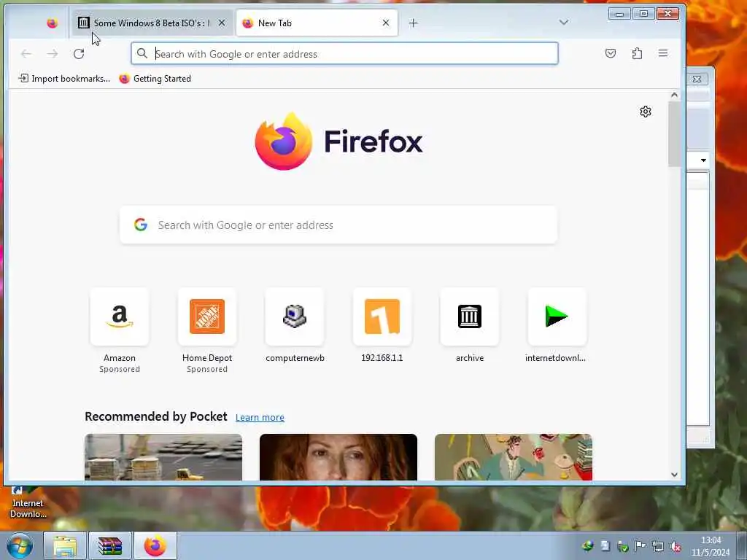Select the New Tab tab
The width and height of the screenshot is (747, 560).
tap(317, 23)
